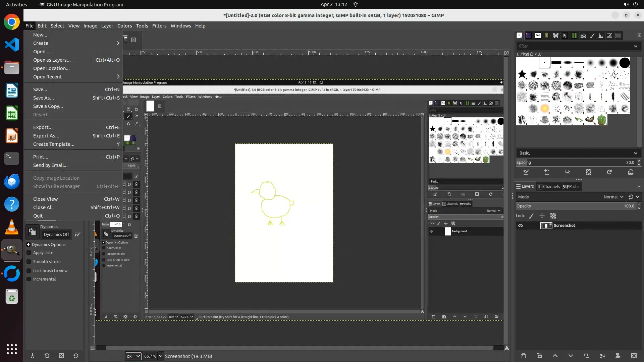
Task: Adjust the layer Opacity slider
Action: coord(575,206)
